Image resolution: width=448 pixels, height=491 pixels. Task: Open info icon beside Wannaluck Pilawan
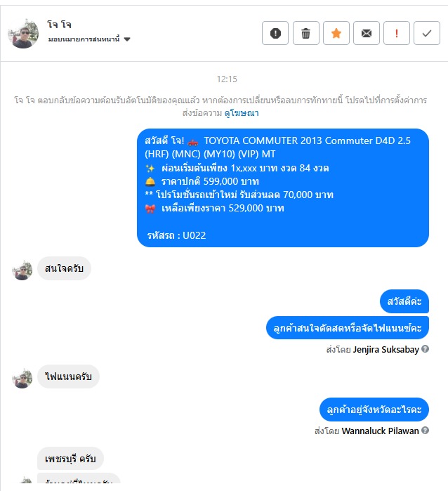tap(425, 431)
